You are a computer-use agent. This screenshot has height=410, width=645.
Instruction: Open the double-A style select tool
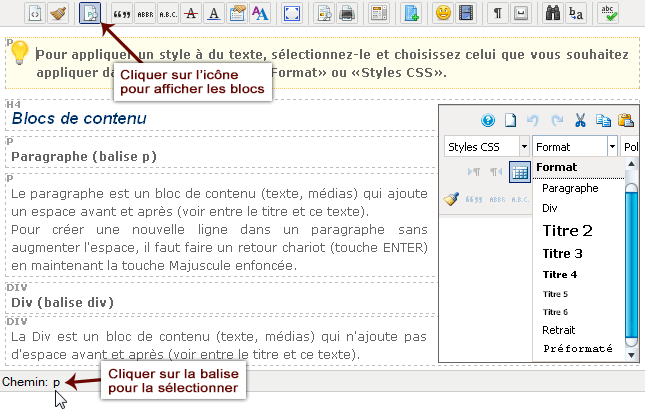(260, 14)
